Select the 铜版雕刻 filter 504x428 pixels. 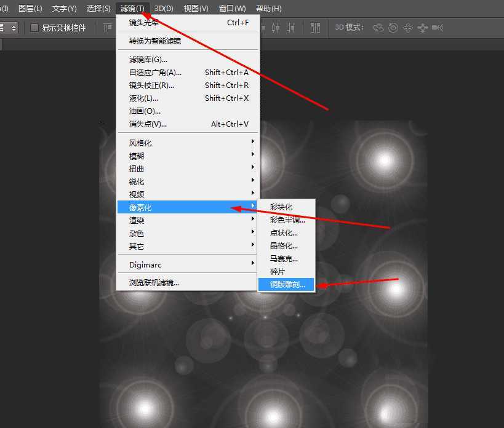click(x=286, y=285)
